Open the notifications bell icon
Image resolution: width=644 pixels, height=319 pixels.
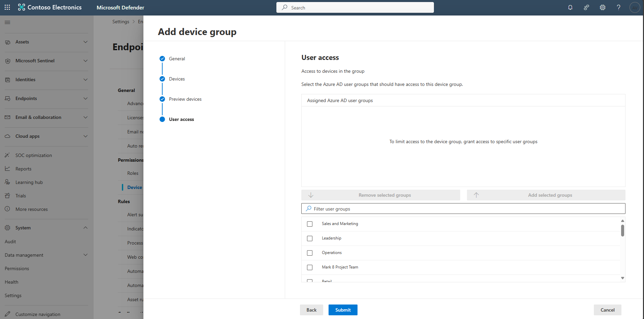(x=570, y=7)
